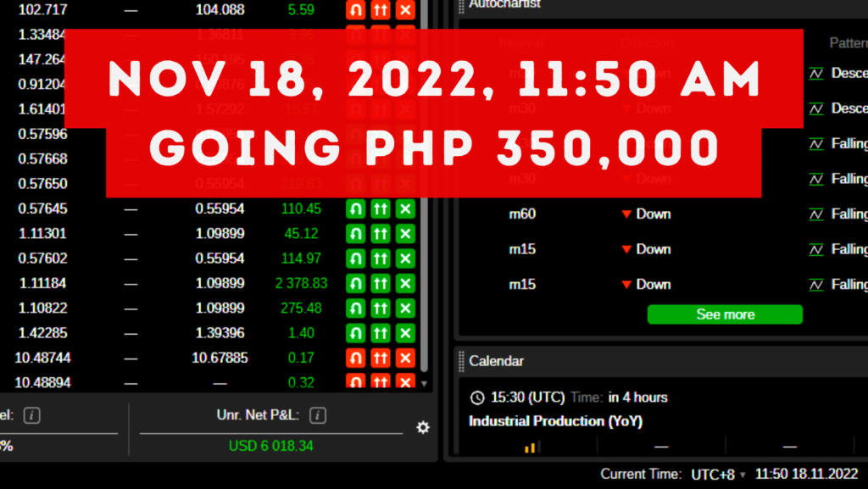This screenshot has width=868, height=489.
Task: Open the UTC+8 time zone dropdown
Action: pyautogui.click(x=718, y=475)
